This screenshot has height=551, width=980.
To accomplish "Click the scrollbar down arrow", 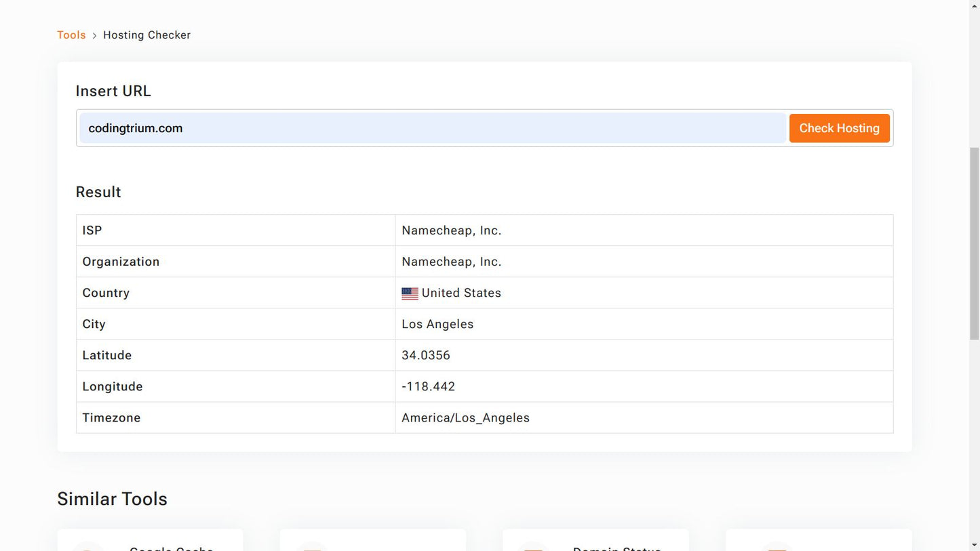I will [975, 545].
